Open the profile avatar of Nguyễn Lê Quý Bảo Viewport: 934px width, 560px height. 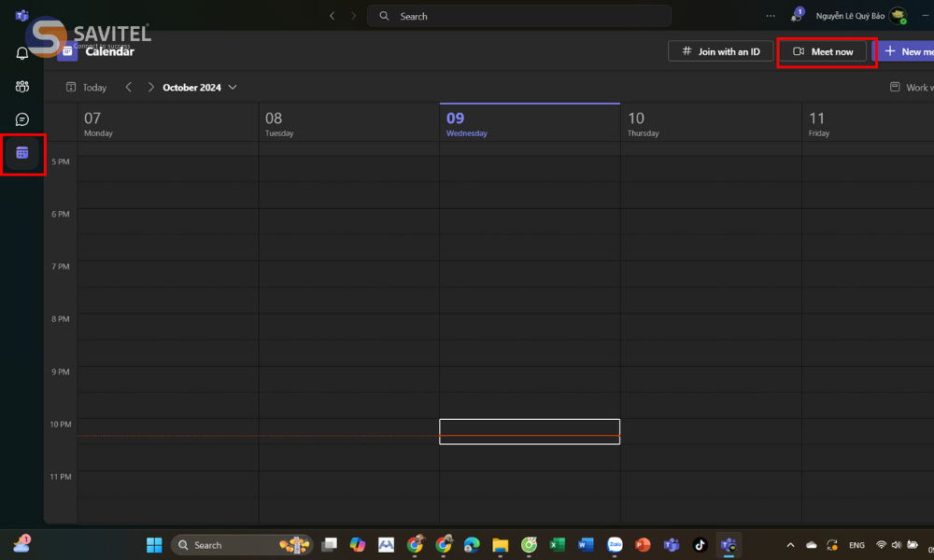coord(899,16)
